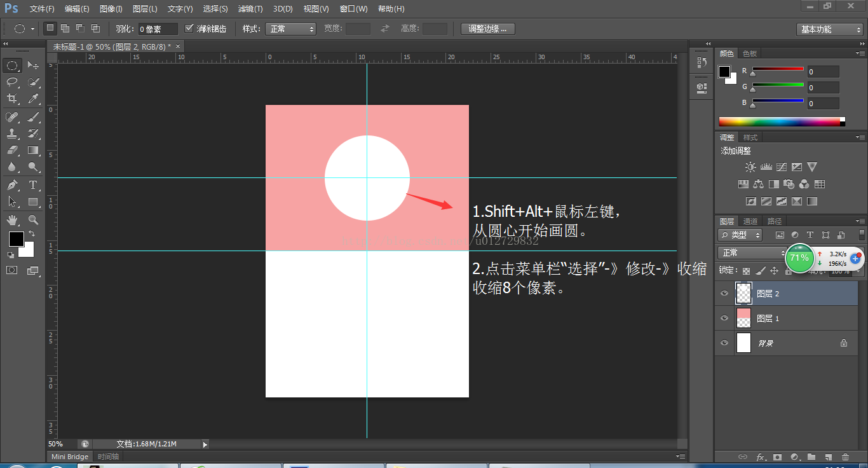The width and height of the screenshot is (868, 468).
Task: Reset default foreground and background colors
Action: pos(11,254)
